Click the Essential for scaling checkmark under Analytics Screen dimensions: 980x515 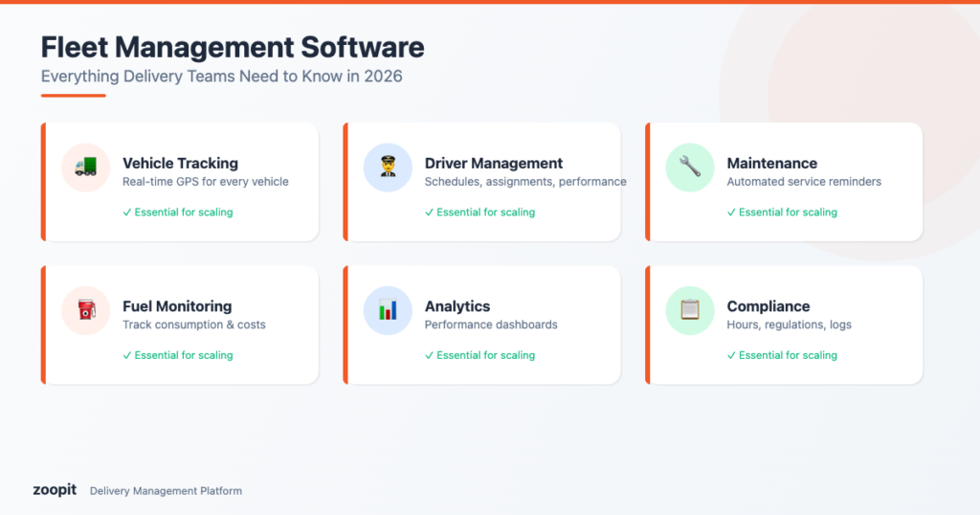click(x=430, y=355)
